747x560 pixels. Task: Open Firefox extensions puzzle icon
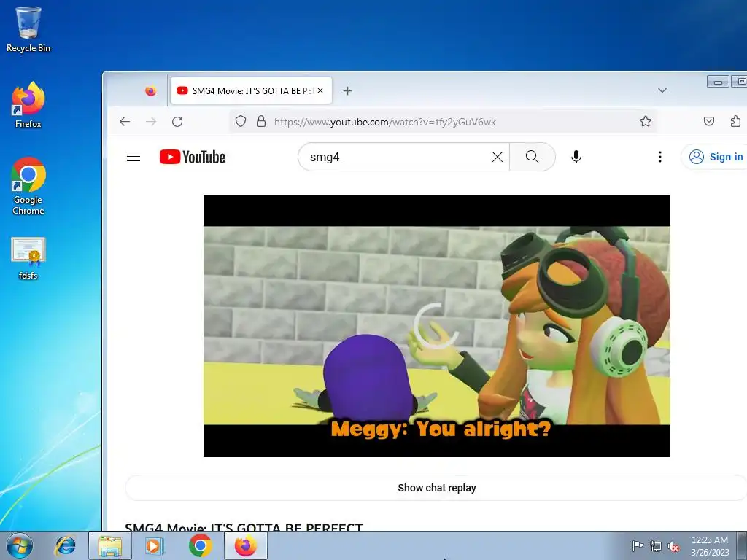tap(735, 122)
